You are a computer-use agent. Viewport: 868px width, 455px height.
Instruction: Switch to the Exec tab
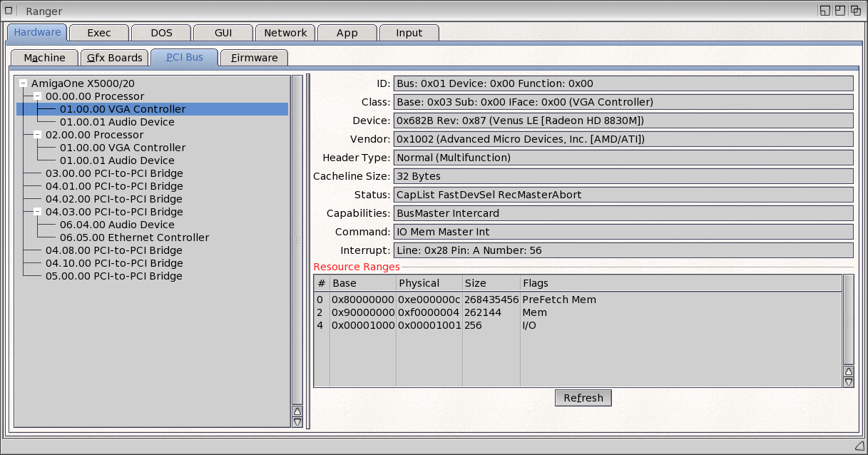(99, 33)
